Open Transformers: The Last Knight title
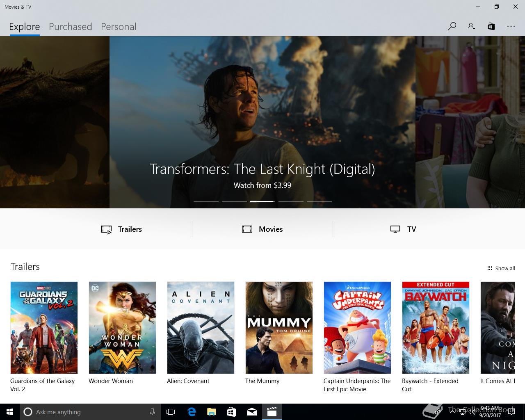The width and height of the screenshot is (525, 420). 262,169
